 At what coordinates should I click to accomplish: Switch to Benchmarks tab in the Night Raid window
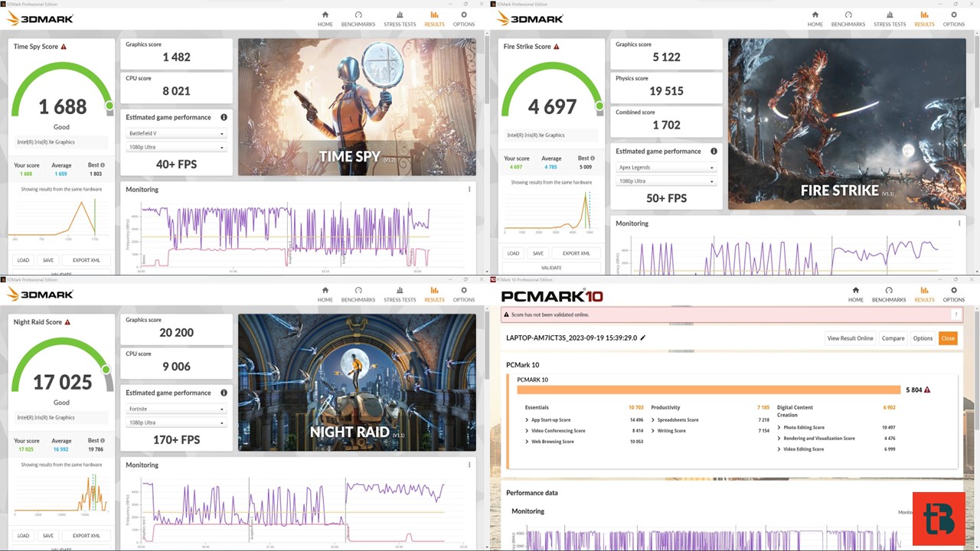click(358, 295)
